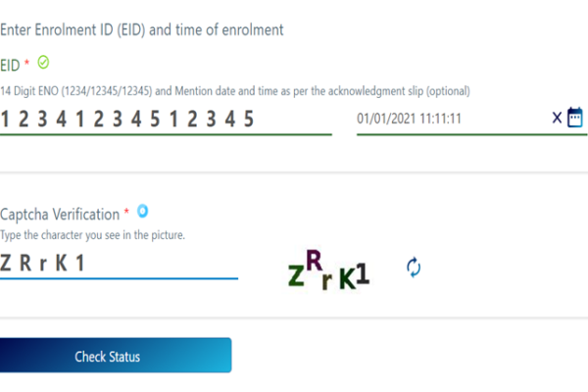Click the green Z in the captcha image
Screen dimensions: 588x392
coord(296,277)
